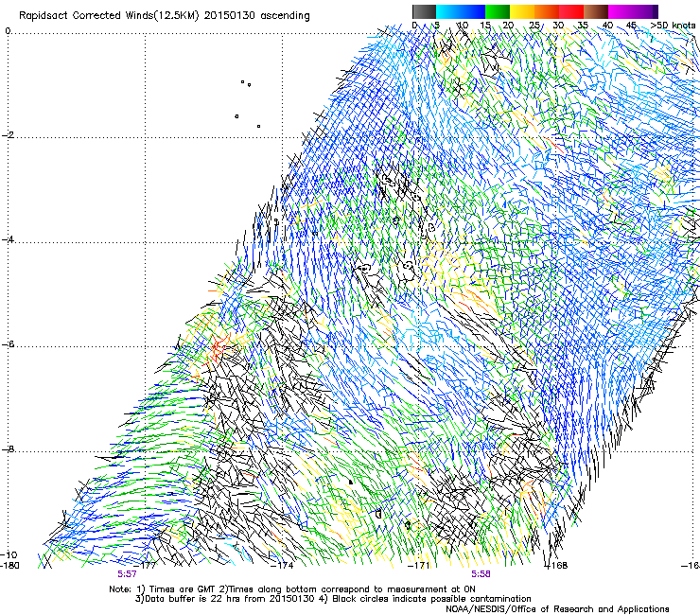
Task: Click the NOAA/NESDIS credit line
Action: [x=557, y=609]
